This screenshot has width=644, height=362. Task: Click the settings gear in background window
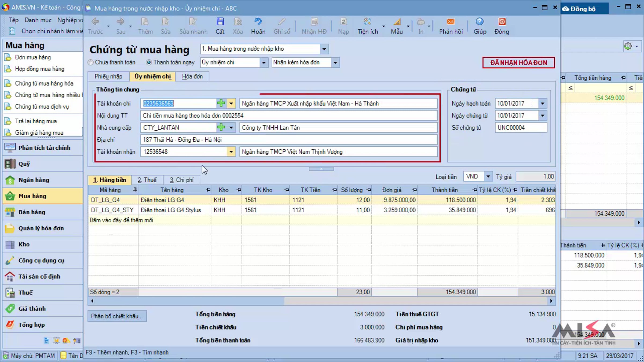628,46
